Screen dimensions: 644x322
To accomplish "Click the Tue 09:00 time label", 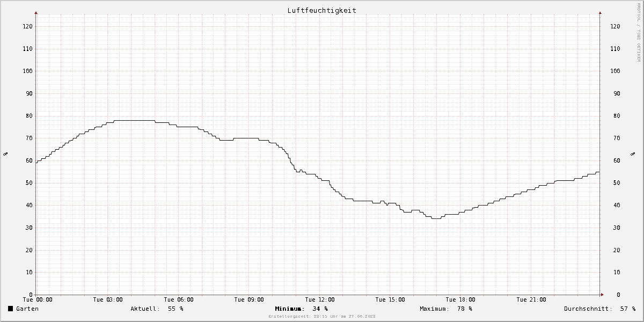I will point(249,299).
